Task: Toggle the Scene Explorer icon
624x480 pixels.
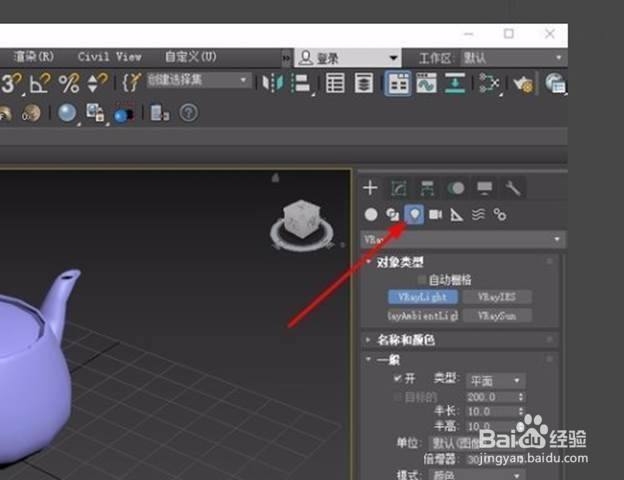Action: [x=335, y=83]
